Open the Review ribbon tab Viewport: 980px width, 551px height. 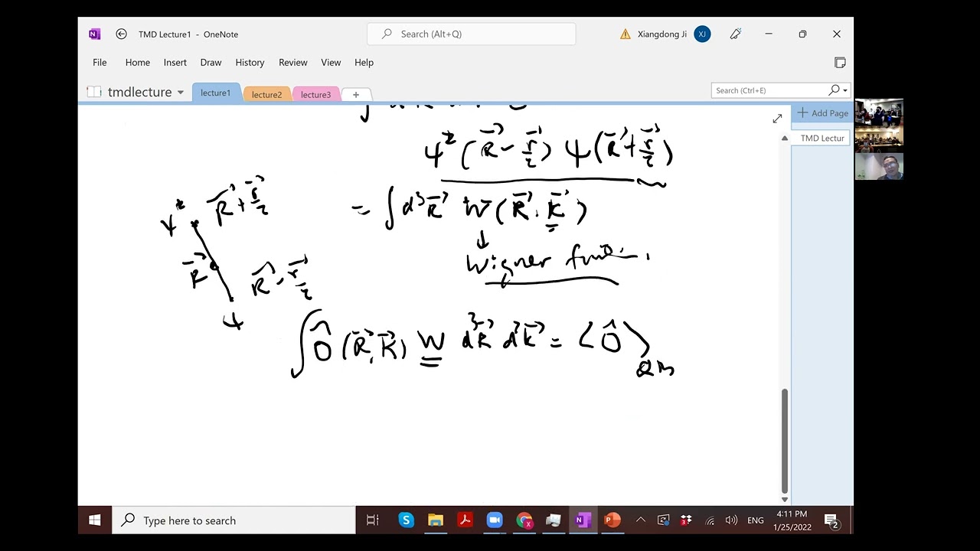293,62
